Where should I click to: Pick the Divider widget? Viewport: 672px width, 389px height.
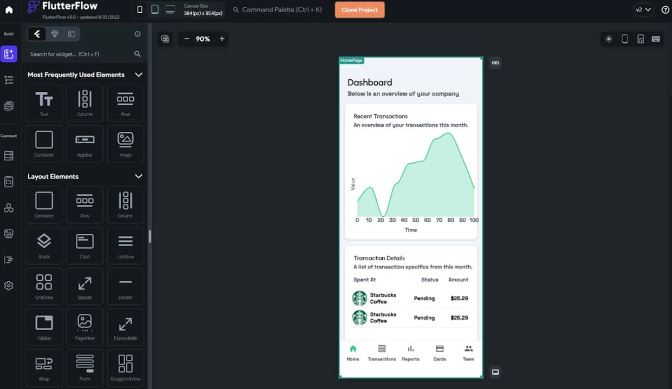click(x=126, y=286)
